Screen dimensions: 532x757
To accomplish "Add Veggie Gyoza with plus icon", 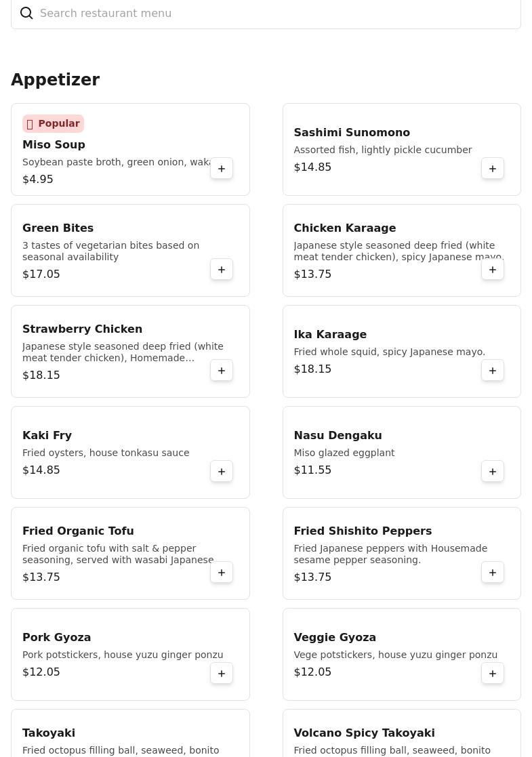I will pos(493,673).
